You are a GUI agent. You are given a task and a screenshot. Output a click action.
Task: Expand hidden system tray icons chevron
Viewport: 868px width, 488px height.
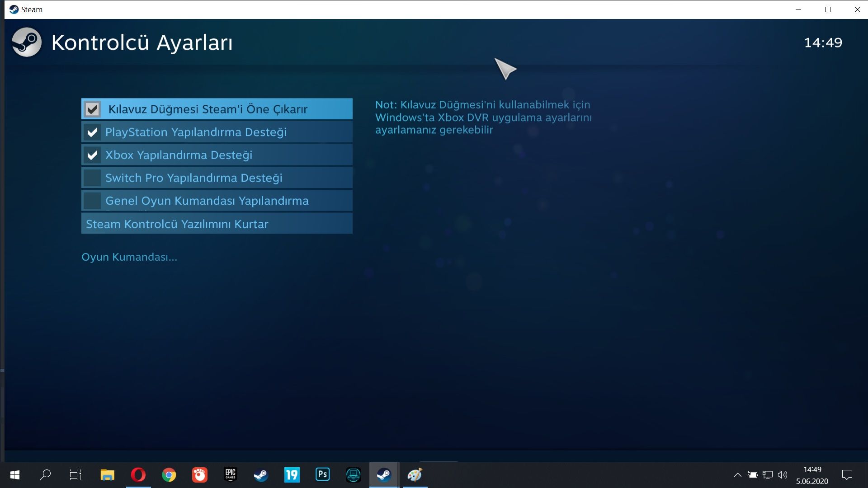coord(737,475)
